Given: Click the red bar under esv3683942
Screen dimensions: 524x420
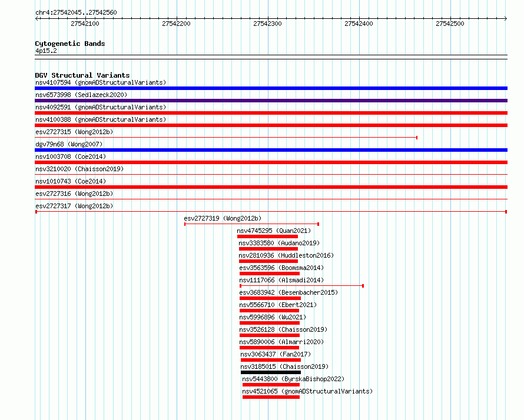Looking at the screenshot, I should point(270,298).
